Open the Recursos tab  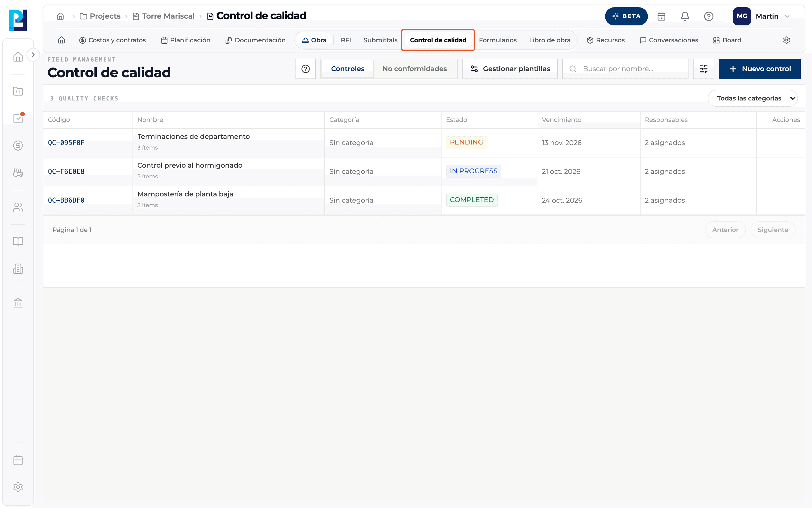[606, 40]
